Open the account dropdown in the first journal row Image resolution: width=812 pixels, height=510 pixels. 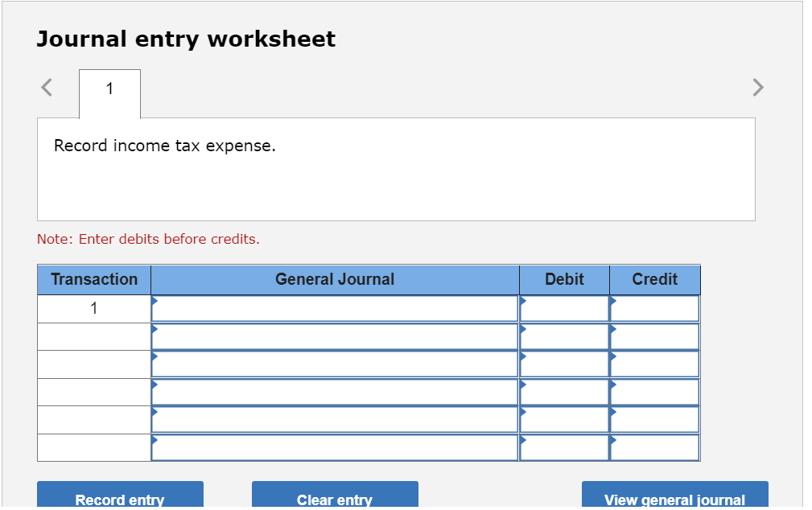[334, 308]
